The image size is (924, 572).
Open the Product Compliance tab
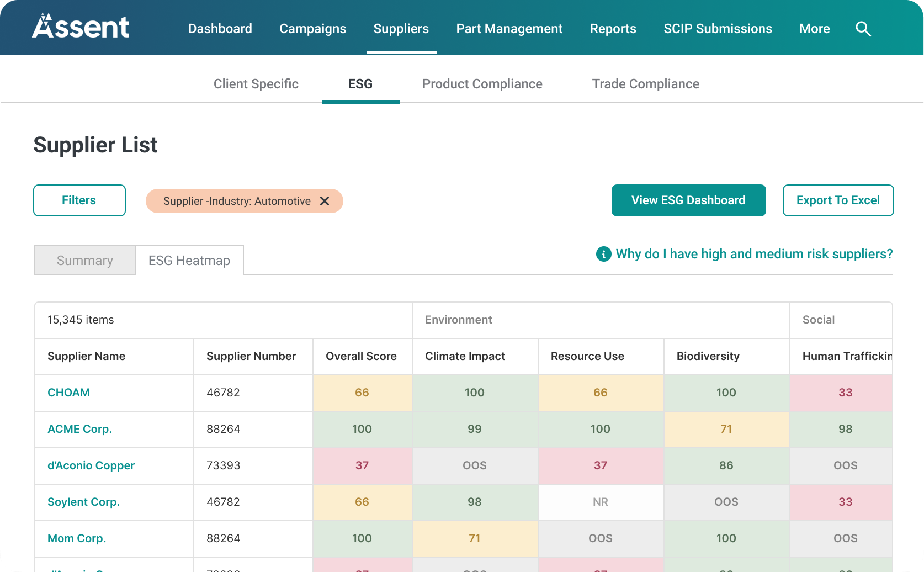click(x=482, y=84)
